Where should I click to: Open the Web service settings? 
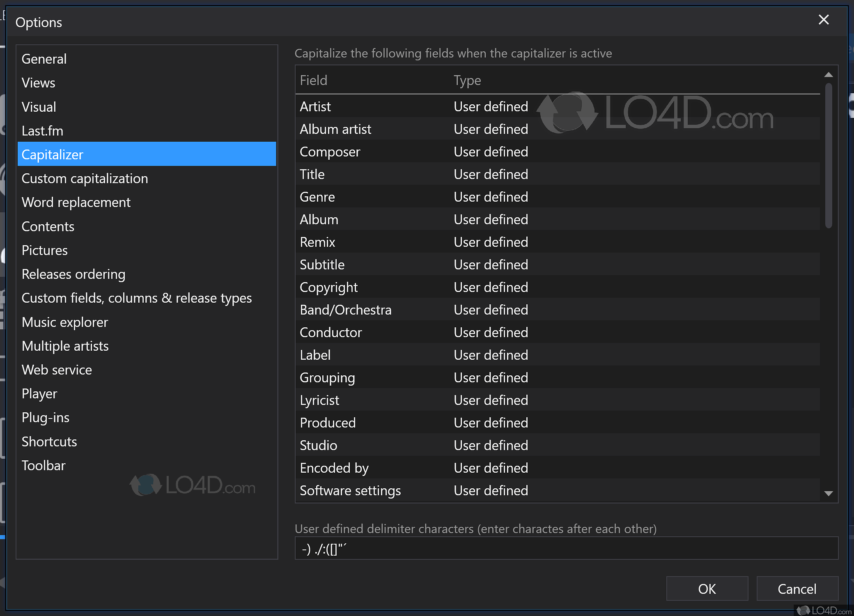tap(56, 370)
